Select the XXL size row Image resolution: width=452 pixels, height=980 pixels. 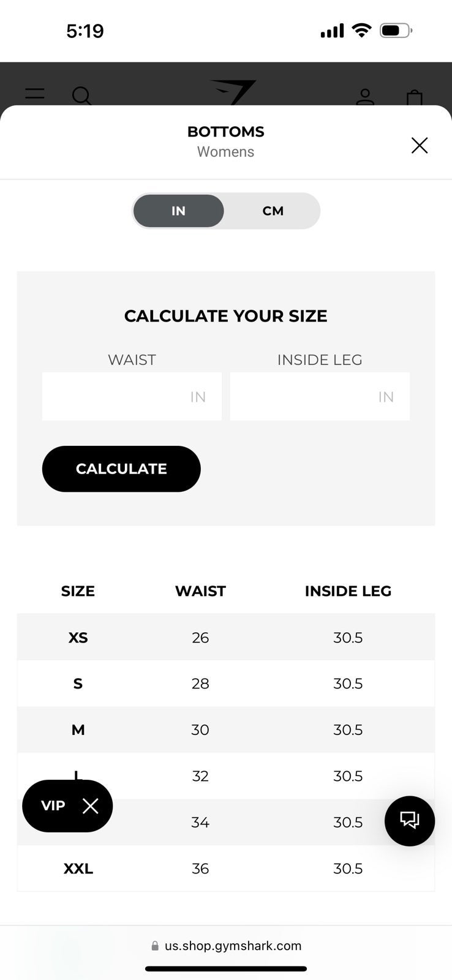click(226, 868)
